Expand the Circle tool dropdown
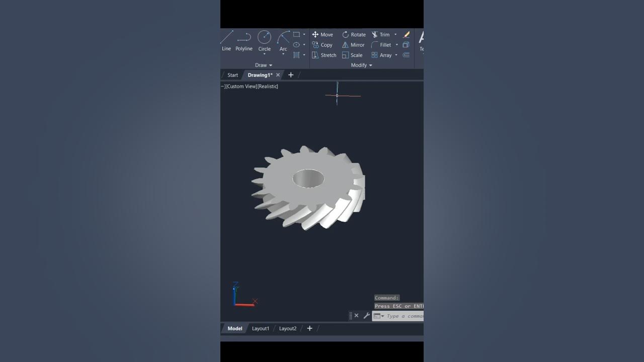The height and width of the screenshot is (362, 644). click(264, 54)
